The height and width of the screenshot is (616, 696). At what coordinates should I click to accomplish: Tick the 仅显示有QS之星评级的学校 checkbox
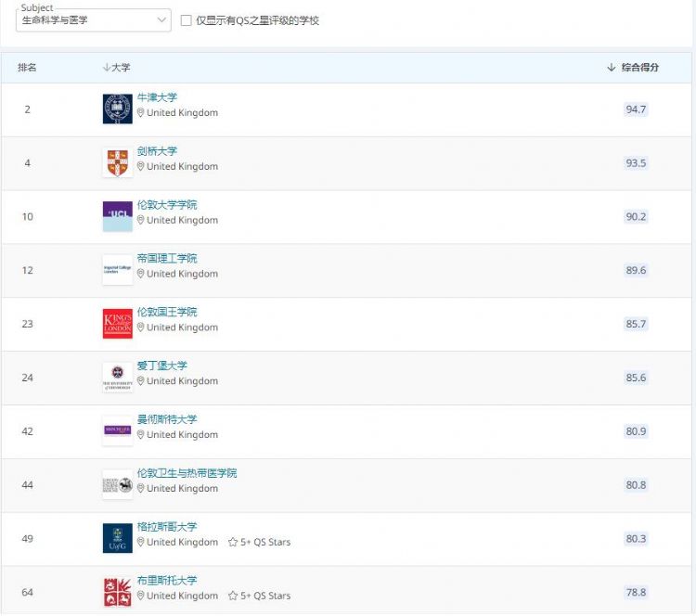[x=186, y=20]
